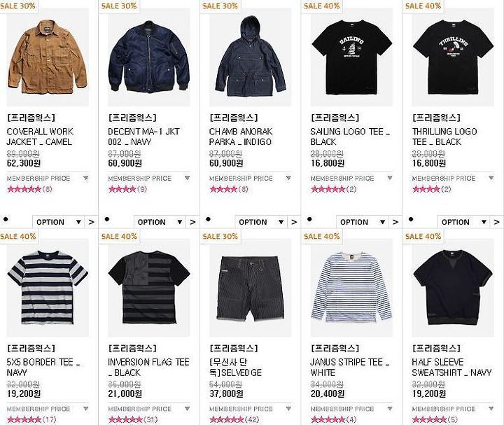The width and height of the screenshot is (504, 425).
Task: Click the arrow button next to Thrilling Logo Tee OPTION
Action: point(497,222)
